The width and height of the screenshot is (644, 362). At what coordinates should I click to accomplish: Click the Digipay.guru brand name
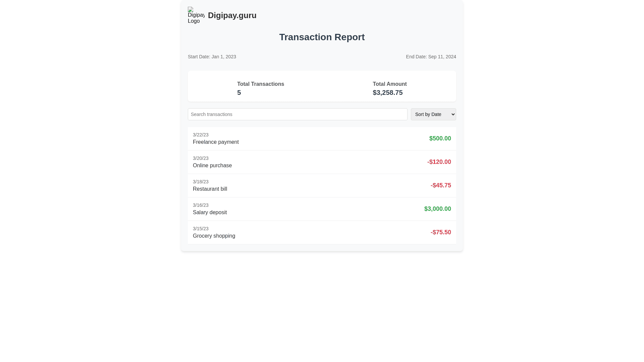coord(232,15)
